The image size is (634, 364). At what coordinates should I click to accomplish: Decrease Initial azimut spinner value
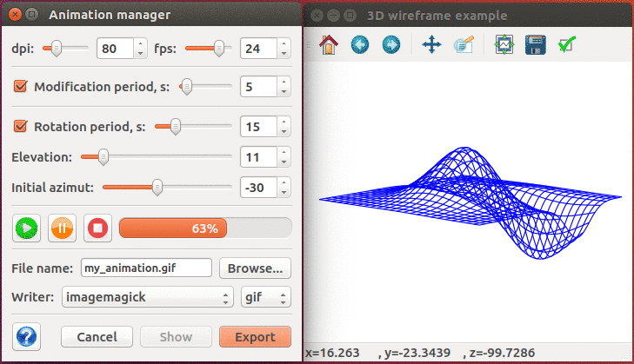tap(284, 192)
